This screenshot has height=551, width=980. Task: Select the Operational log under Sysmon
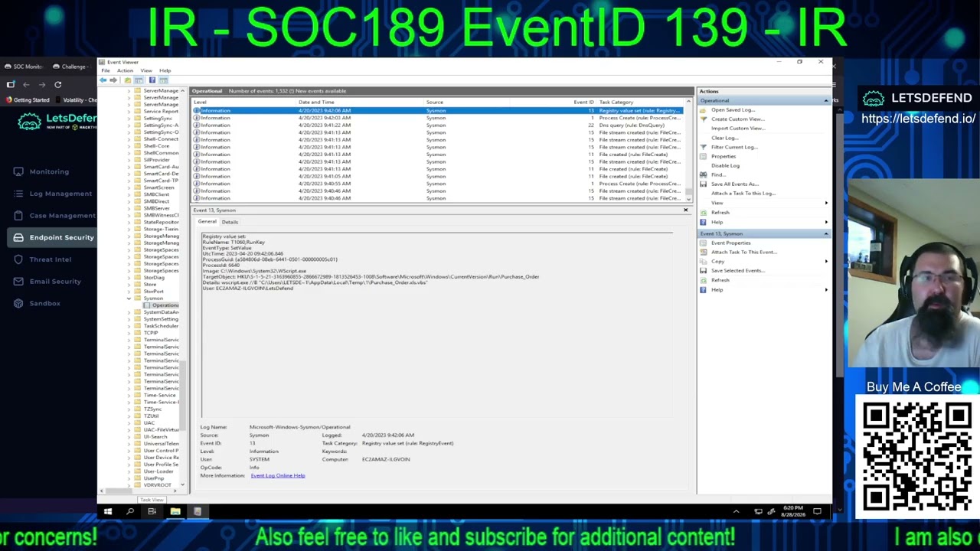pyautogui.click(x=162, y=305)
